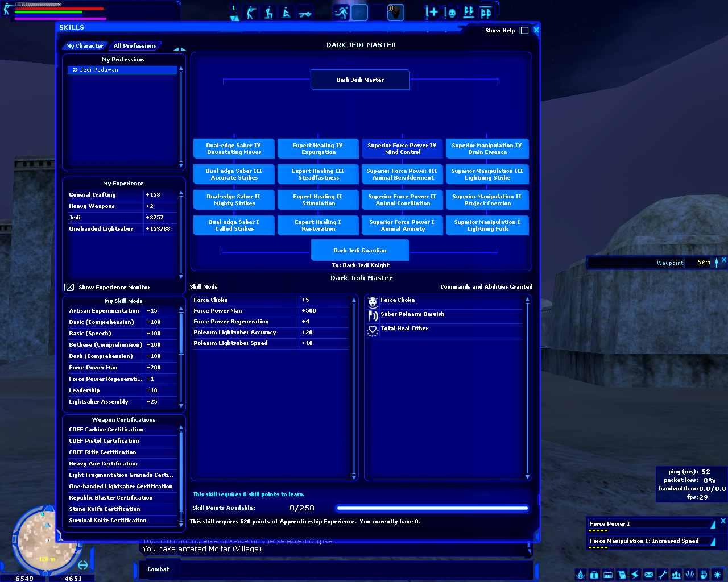Switch to the All Professions tab
Image resolution: width=728 pixels, height=582 pixels.
[135, 46]
